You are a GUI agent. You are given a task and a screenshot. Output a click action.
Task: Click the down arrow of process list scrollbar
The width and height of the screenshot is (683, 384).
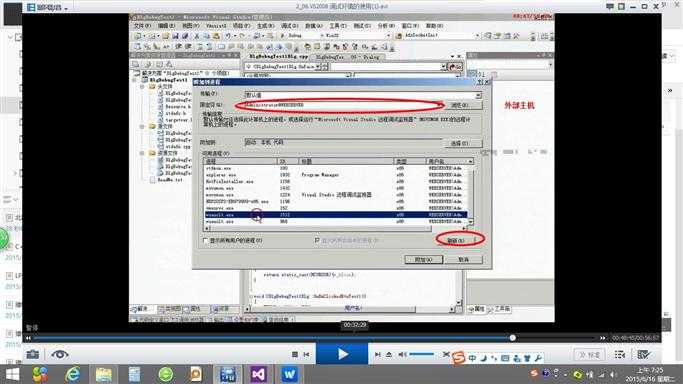click(470, 222)
